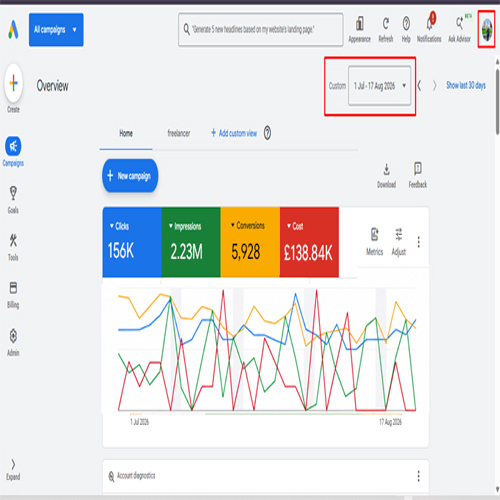This screenshot has height=500, width=500.
Task: Open the custom date range dropdown
Action: click(x=379, y=86)
